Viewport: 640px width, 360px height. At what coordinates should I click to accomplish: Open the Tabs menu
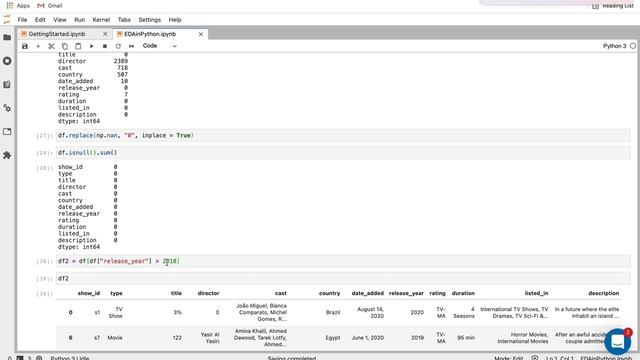point(124,20)
